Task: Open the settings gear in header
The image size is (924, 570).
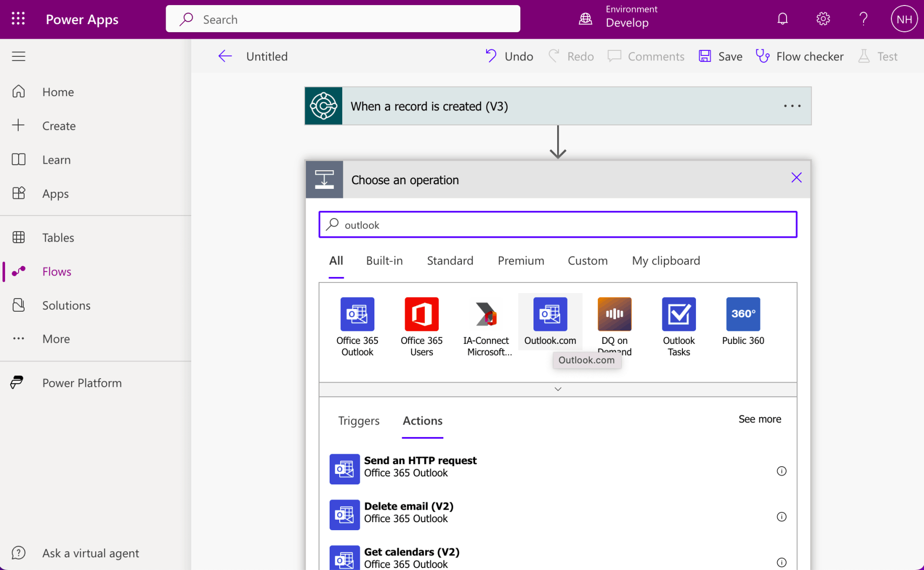Action: click(x=823, y=19)
